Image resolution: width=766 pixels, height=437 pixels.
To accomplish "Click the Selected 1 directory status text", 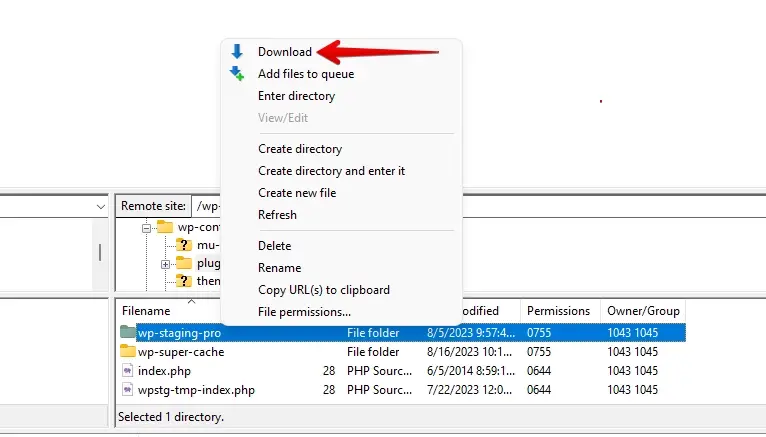I will pyautogui.click(x=171, y=417).
